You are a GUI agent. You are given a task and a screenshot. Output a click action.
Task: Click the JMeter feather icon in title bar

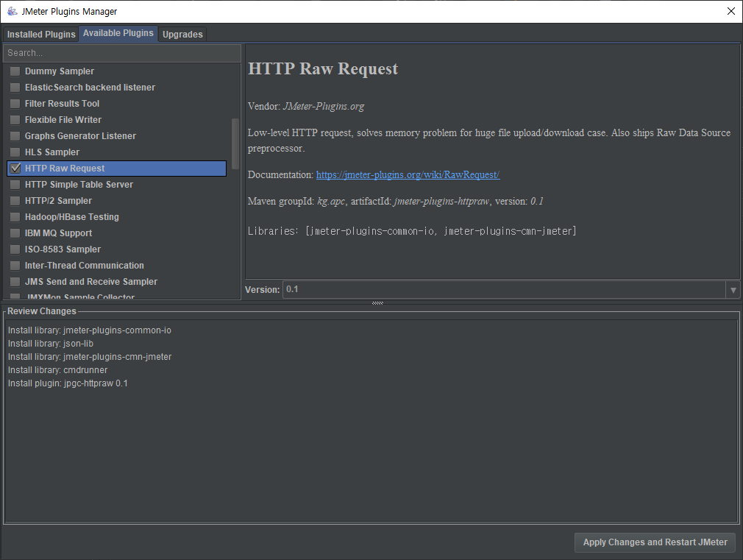12,11
